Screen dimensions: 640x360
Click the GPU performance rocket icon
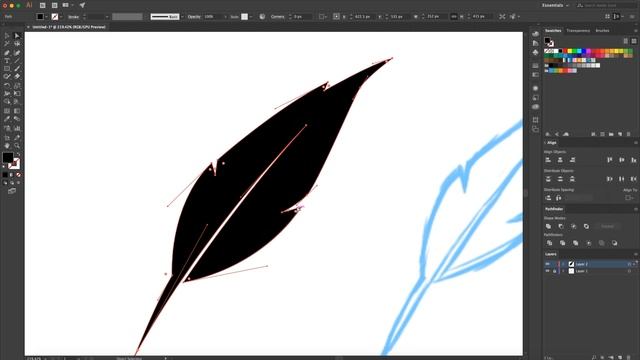82,5
